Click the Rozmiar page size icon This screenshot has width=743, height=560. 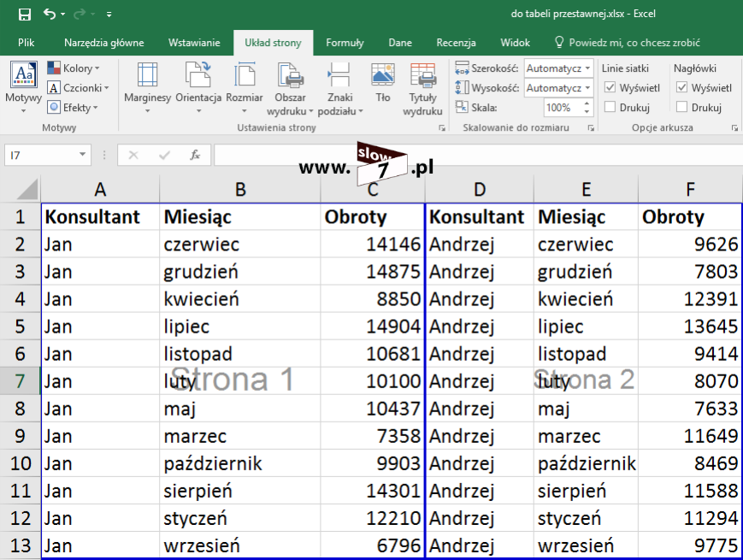tap(245, 75)
